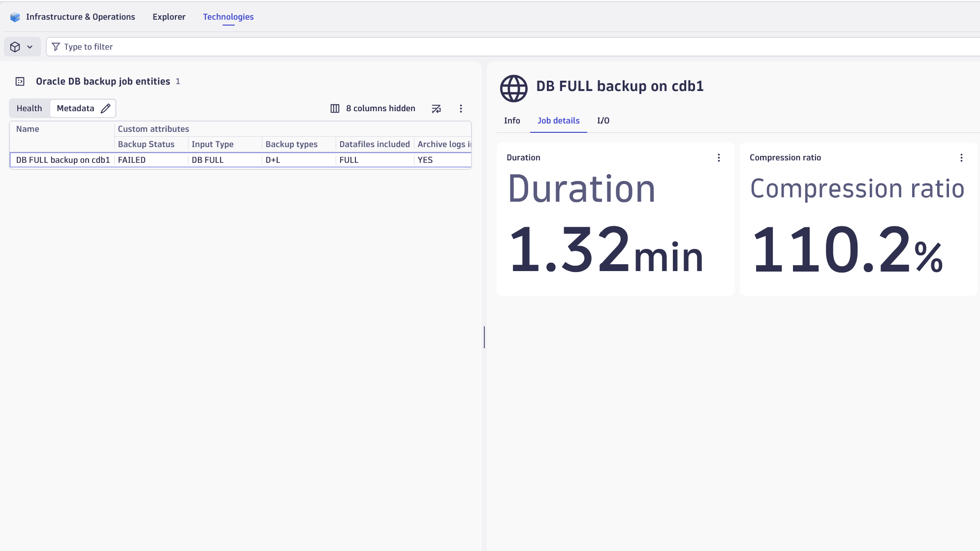Select the Metadata view toggle
The width and height of the screenshot is (980, 551).
(x=75, y=108)
